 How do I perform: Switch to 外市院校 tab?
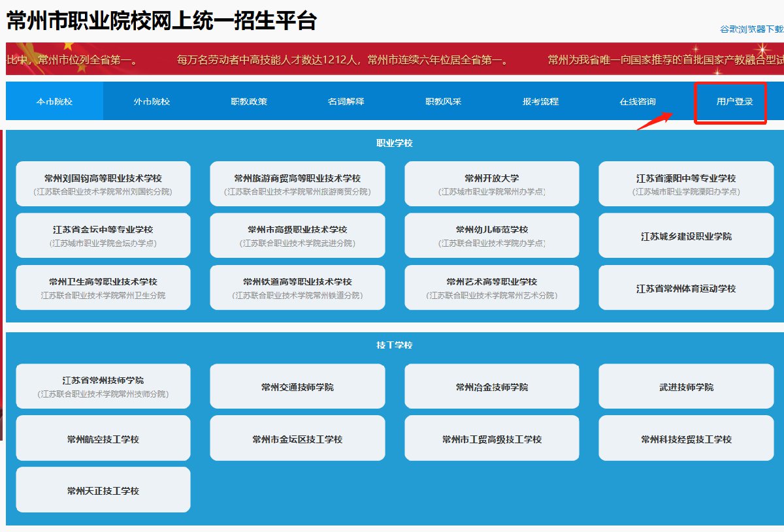pos(152,102)
